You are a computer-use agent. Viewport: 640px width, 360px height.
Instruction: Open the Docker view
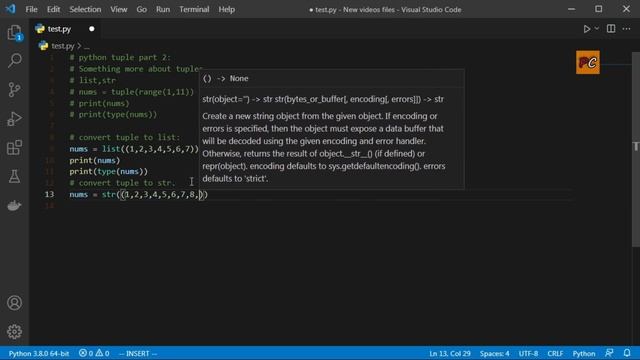pyautogui.click(x=14, y=205)
